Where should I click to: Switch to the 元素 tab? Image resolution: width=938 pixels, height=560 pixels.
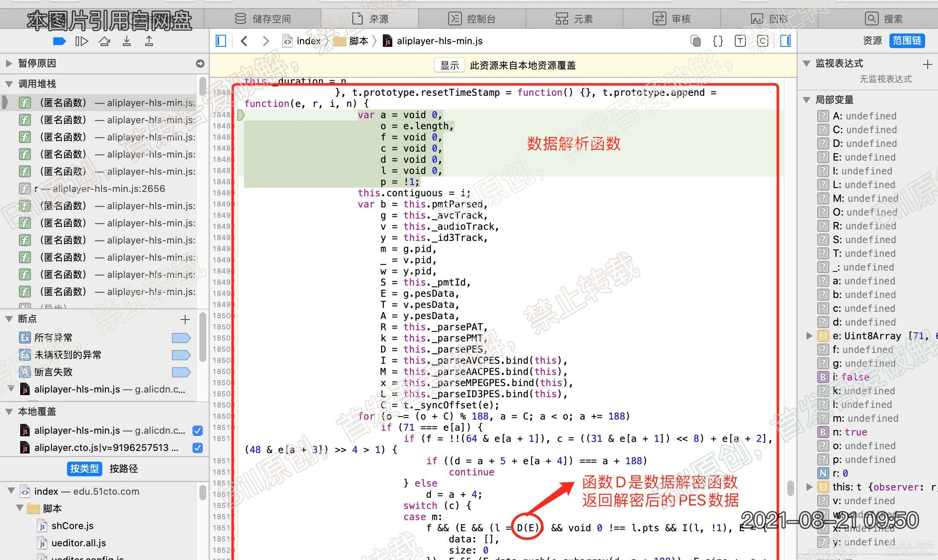574,19
